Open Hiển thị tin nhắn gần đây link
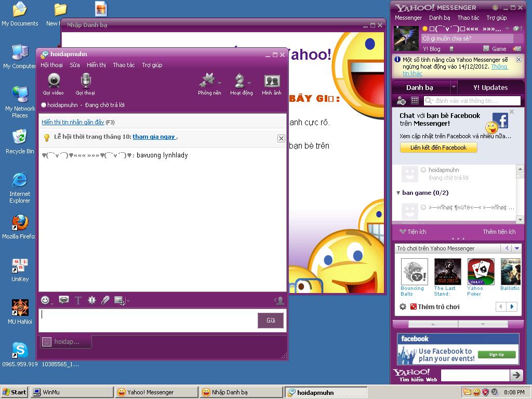 point(73,122)
